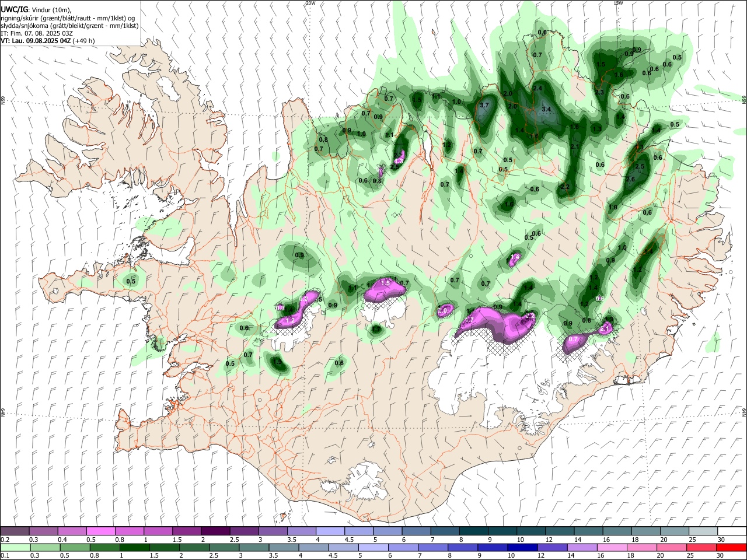Pick the 8 swatch in the lower rain legend row
The image size is (747, 560).
(x=463, y=547)
